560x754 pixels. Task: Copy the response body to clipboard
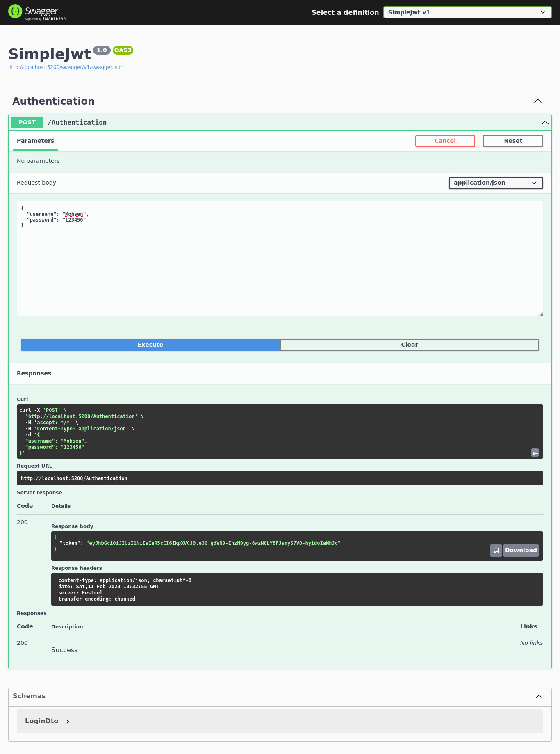pyautogui.click(x=496, y=551)
